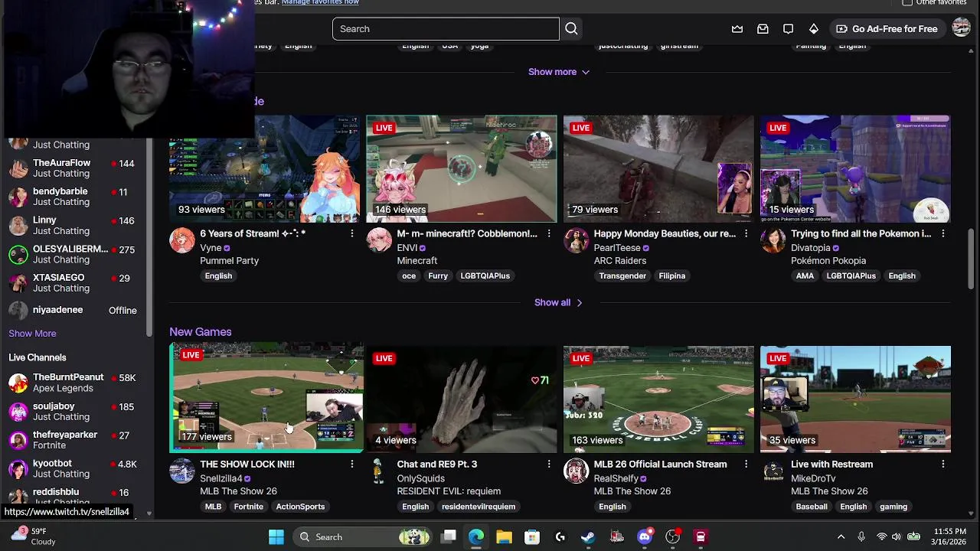Image resolution: width=980 pixels, height=551 pixels.
Task: Open options menu for MikeDroTv's stream
Action: (x=942, y=464)
